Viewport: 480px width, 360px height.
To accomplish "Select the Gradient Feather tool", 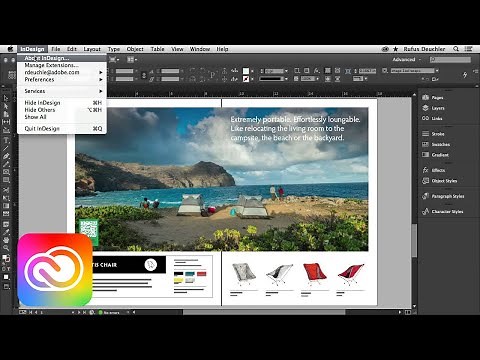I will coord(6,214).
